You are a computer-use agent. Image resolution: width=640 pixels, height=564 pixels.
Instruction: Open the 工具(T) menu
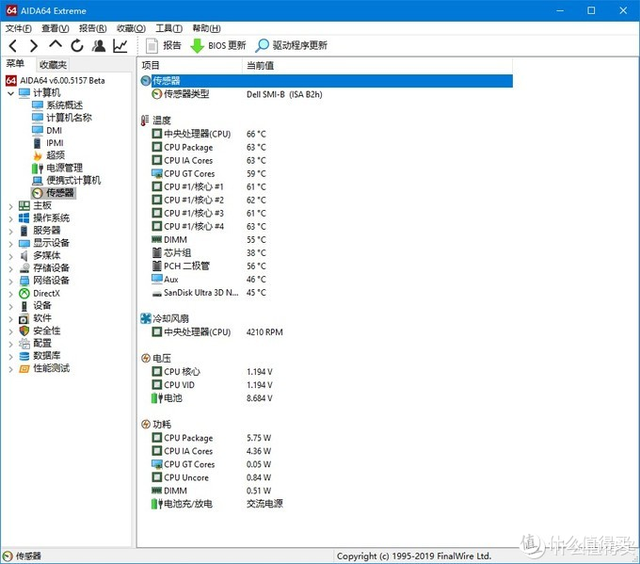[x=169, y=28]
